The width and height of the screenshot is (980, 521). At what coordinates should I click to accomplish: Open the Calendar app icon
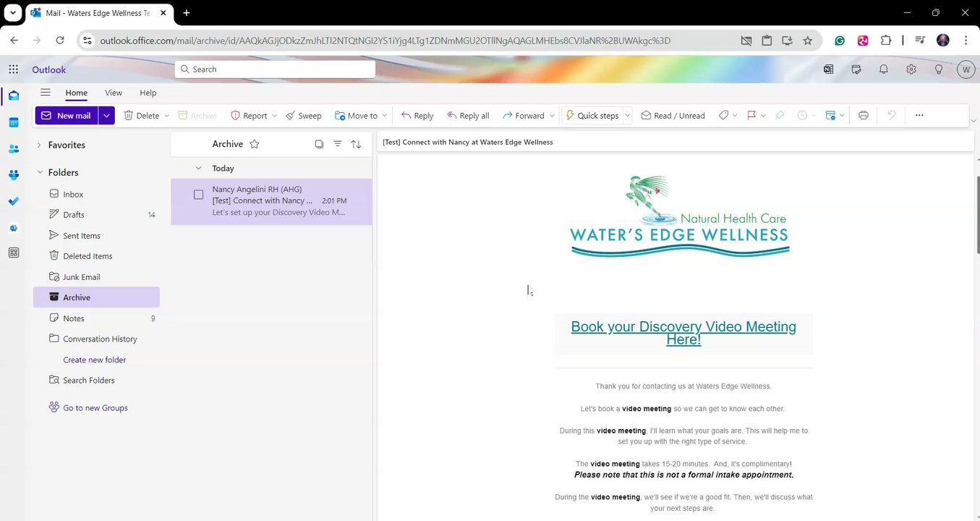[13, 122]
